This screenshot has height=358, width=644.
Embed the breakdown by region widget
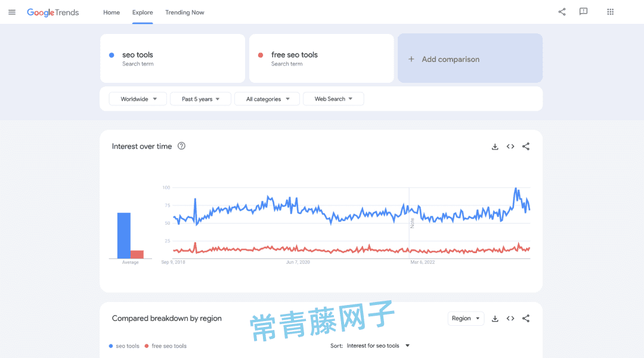tap(510, 318)
